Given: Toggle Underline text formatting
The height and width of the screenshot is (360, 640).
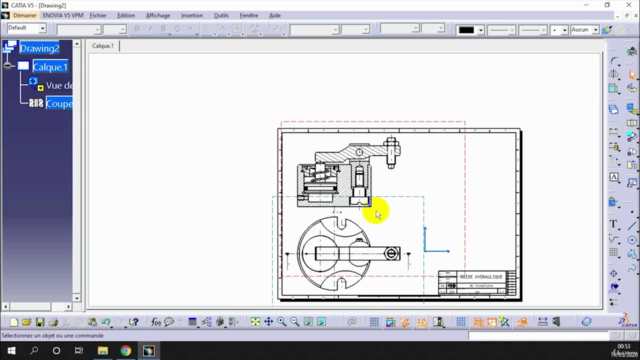Looking at the screenshot, I should point(163,29).
